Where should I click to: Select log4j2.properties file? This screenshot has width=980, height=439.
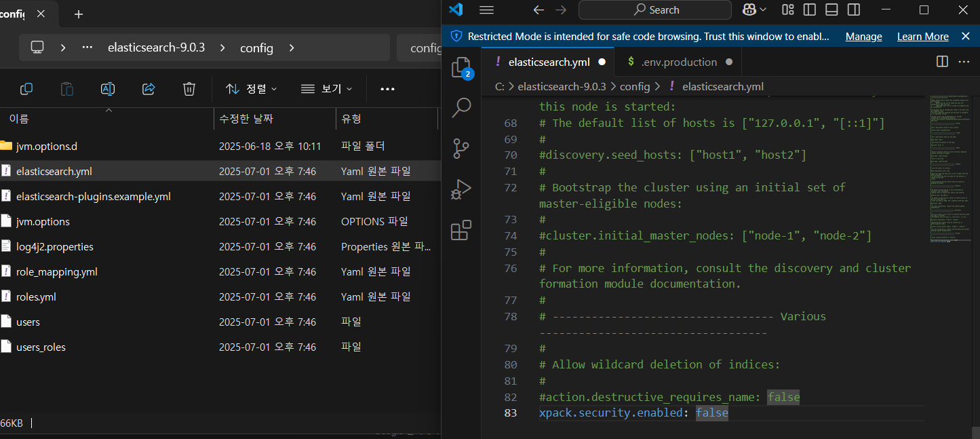[x=219, y=246]
